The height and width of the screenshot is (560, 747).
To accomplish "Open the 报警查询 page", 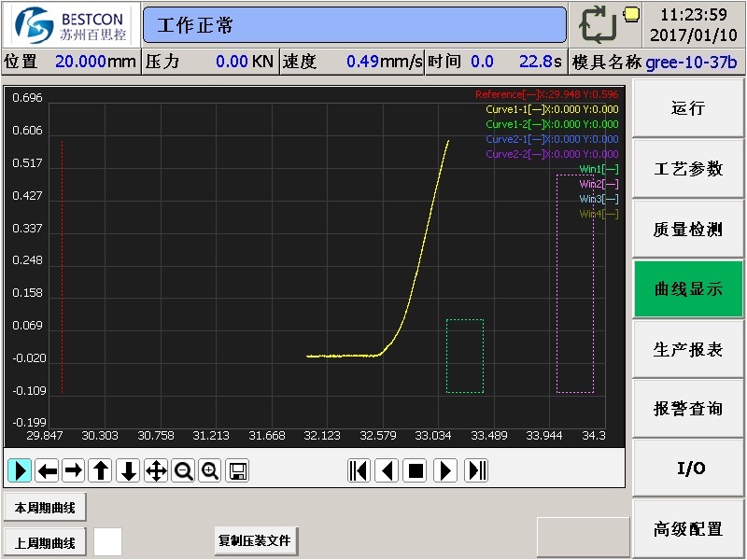I will click(688, 409).
